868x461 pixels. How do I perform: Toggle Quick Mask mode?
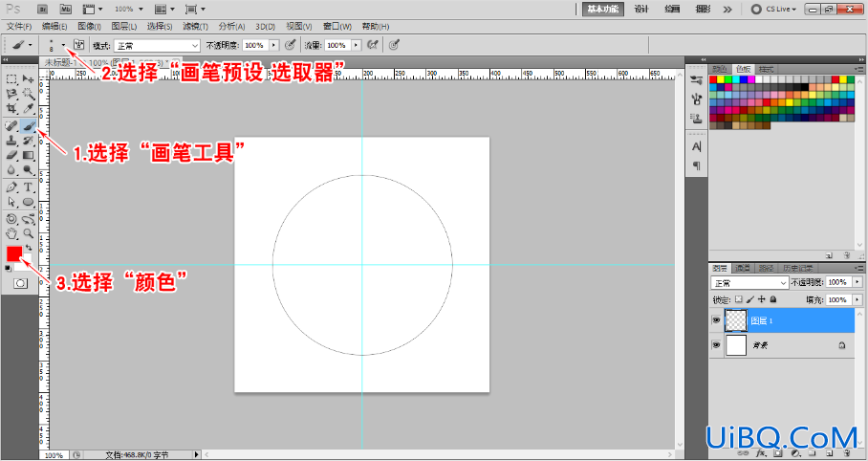coord(20,283)
